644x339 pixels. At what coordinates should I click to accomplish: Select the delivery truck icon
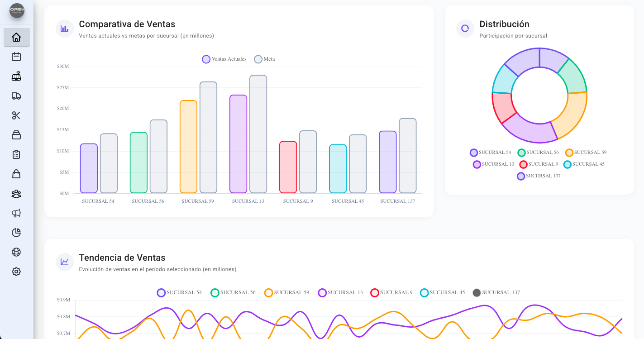16,95
